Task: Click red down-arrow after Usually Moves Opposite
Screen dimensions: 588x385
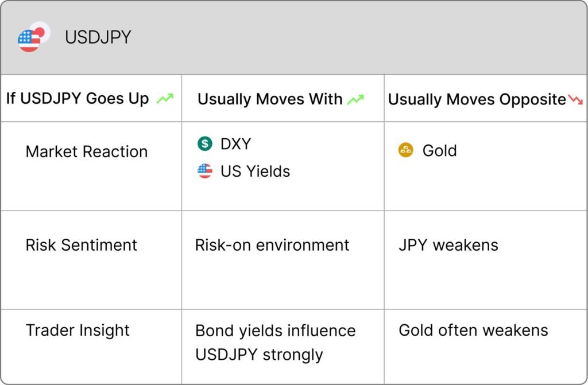Action: click(x=575, y=99)
